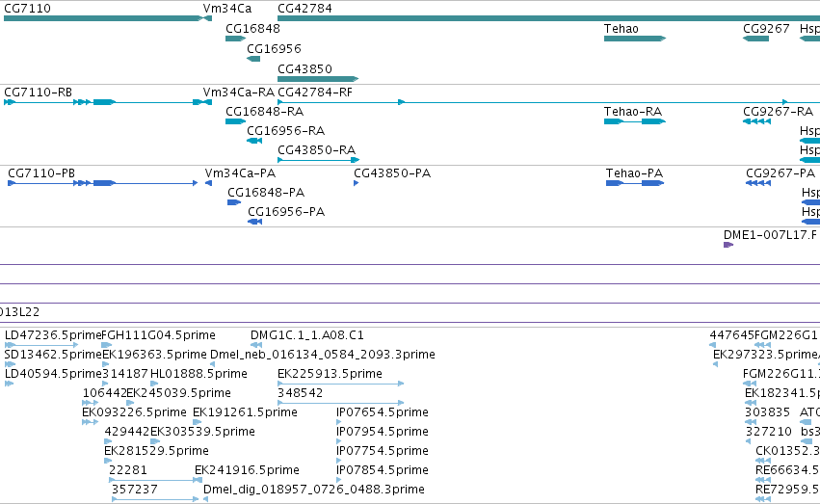Open the EK093226.5prime EST feature

coord(134,412)
